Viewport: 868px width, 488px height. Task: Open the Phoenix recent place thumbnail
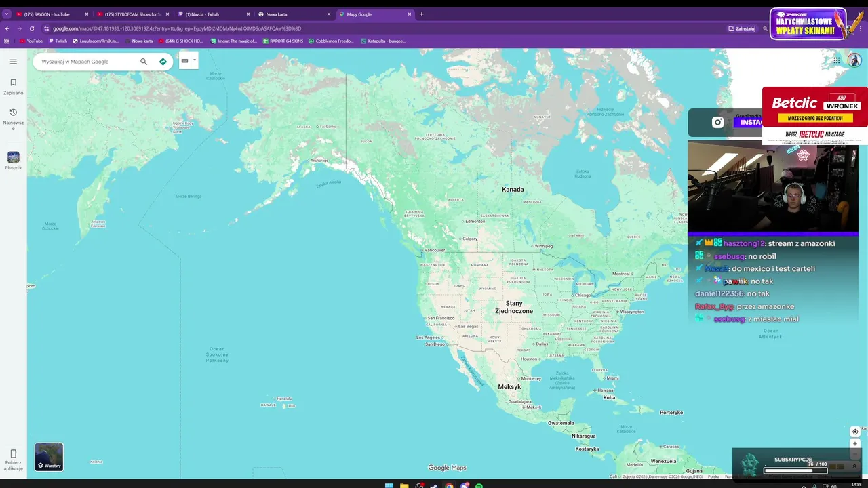13,158
